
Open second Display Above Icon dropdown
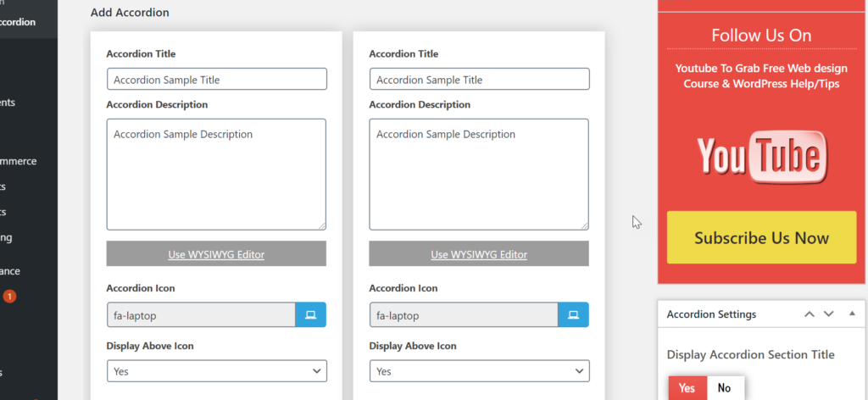479,371
